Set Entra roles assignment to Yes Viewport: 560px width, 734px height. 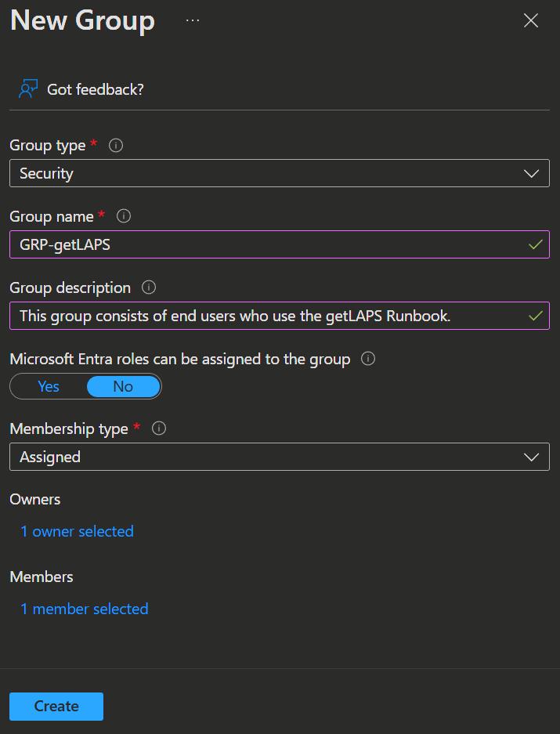(49, 386)
